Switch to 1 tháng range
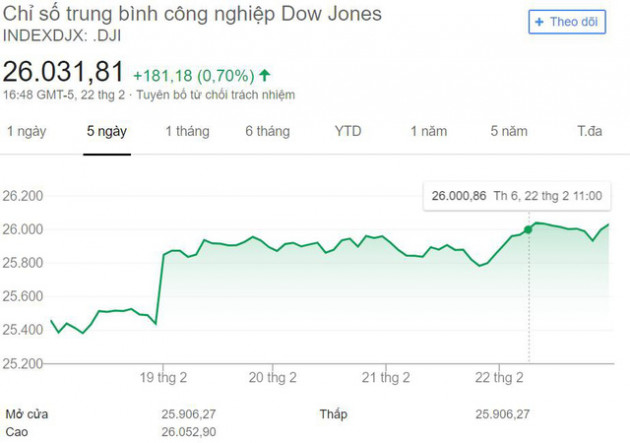This screenshot has width=630, height=443. (188, 131)
